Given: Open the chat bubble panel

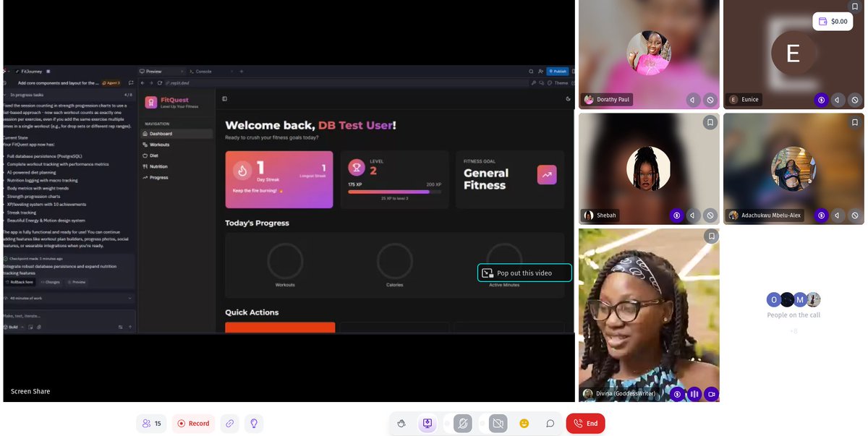Looking at the screenshot, I should point(550,423).
